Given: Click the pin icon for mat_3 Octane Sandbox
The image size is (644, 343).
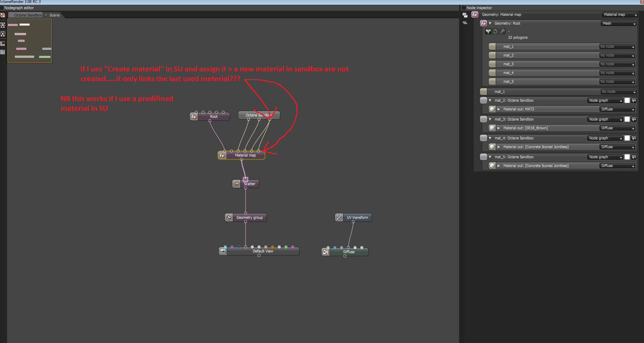Looking at the screenshot, I should coord(634,119).
